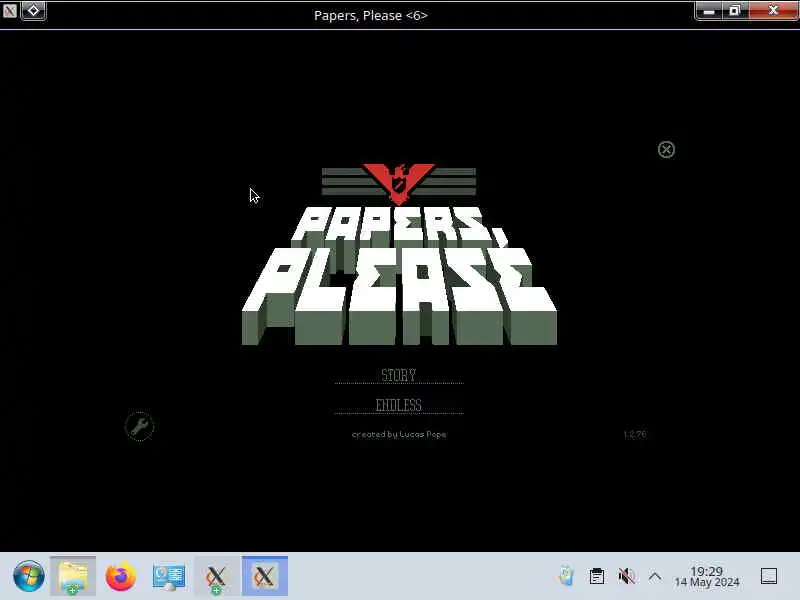Click the notes tray icon near the clipboard

(566, 577)
